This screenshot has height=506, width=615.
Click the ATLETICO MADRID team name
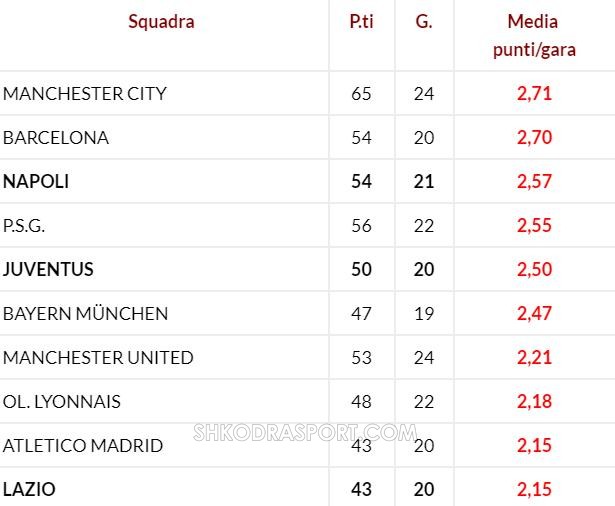point(83,446)
